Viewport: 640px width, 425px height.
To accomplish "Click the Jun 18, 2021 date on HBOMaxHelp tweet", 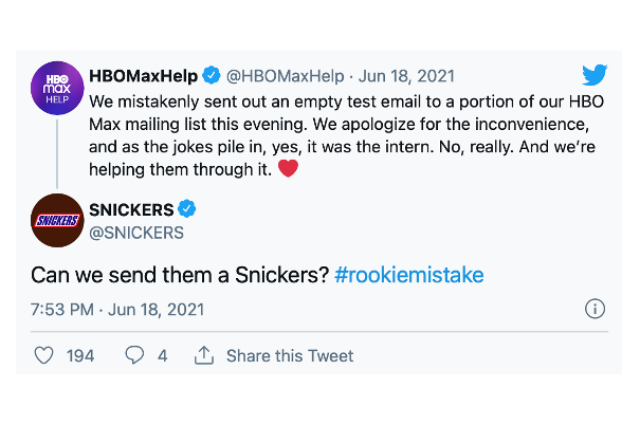I will (407, 76).
